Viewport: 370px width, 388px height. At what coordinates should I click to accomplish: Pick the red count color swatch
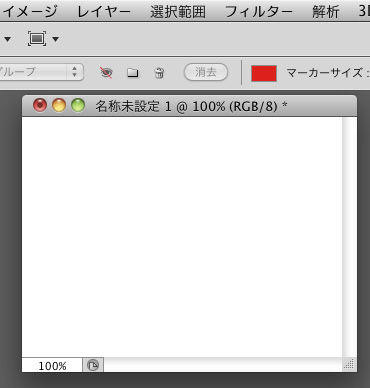click(x=264, y=73)
